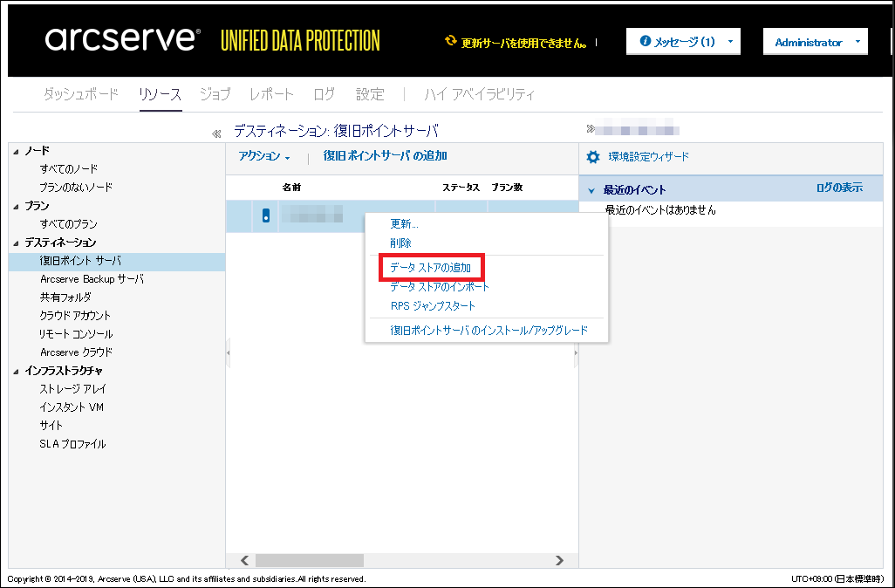Select サイト in the tree
Image resolution: width=895 pixels, height=588 pixels.
click(51, 426)
